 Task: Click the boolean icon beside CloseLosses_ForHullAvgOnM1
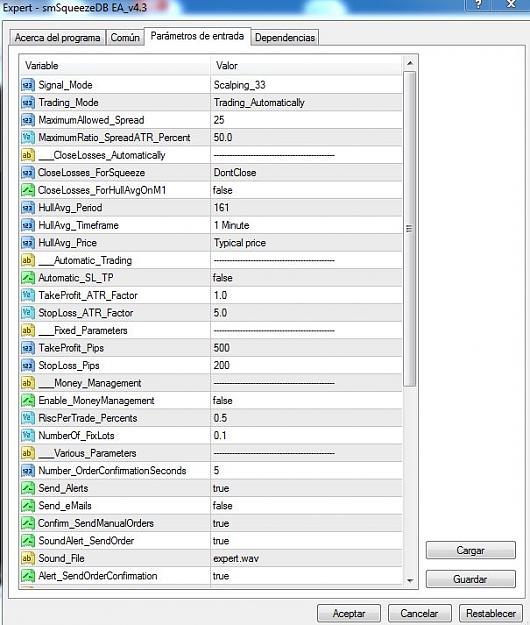pyautogui.click(x=28, y=190)
